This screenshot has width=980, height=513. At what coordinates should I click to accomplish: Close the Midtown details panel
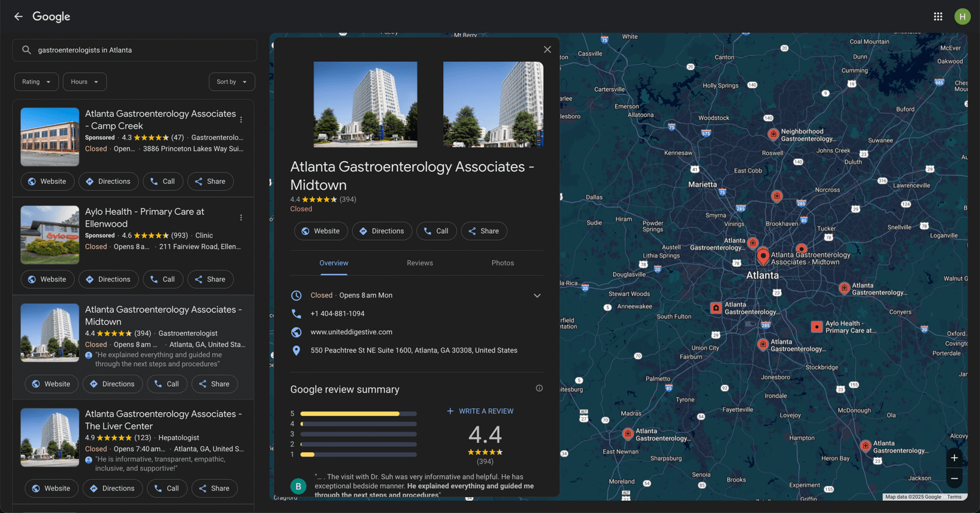[x=548, y=50]
